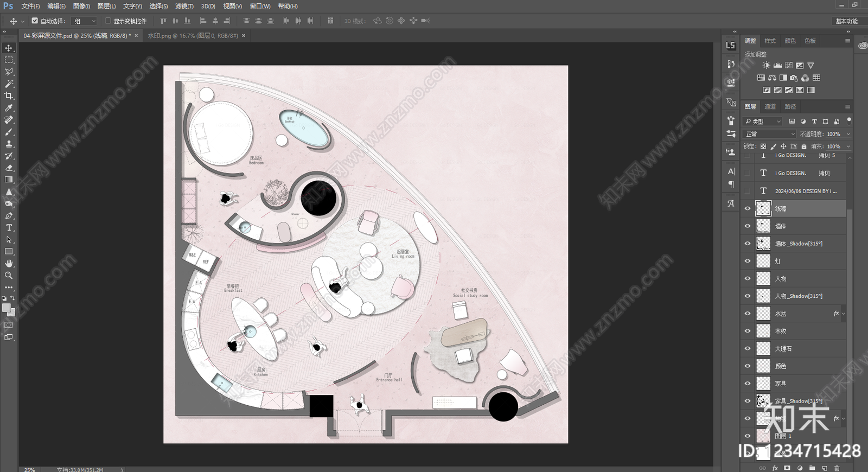Toggle visibility of the 灯 layer

748,261
